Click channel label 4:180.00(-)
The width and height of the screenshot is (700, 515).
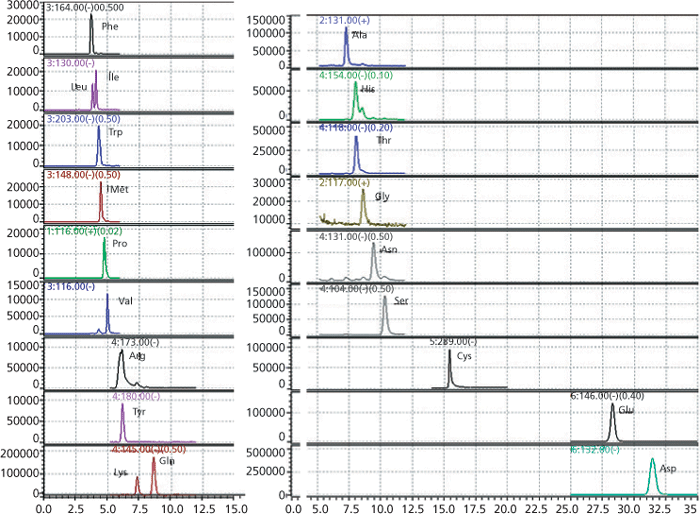tap(136, 396)
